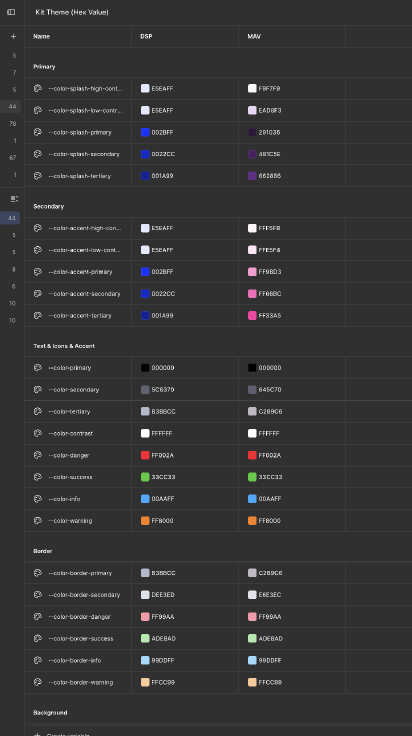The width and height of the screenshot is (412, 736).
Task: Click the Border group heading
Action: click(x=42, y=551)
